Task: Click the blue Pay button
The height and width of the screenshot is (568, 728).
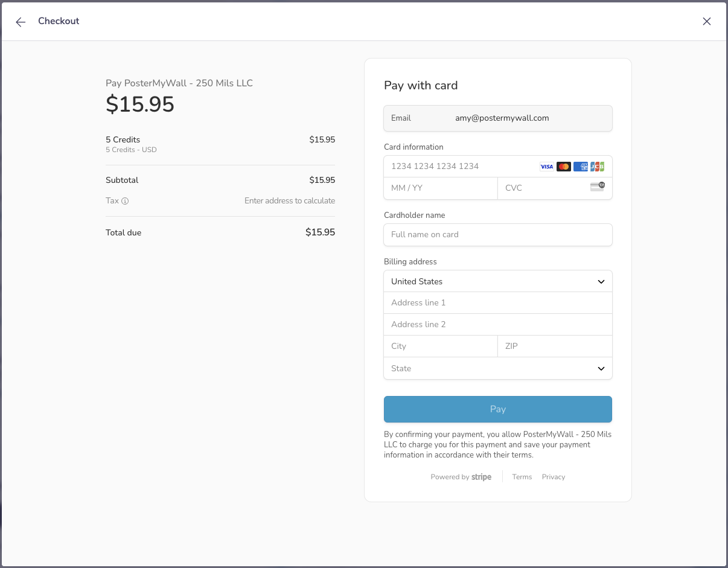Action: tap(498, 409)
